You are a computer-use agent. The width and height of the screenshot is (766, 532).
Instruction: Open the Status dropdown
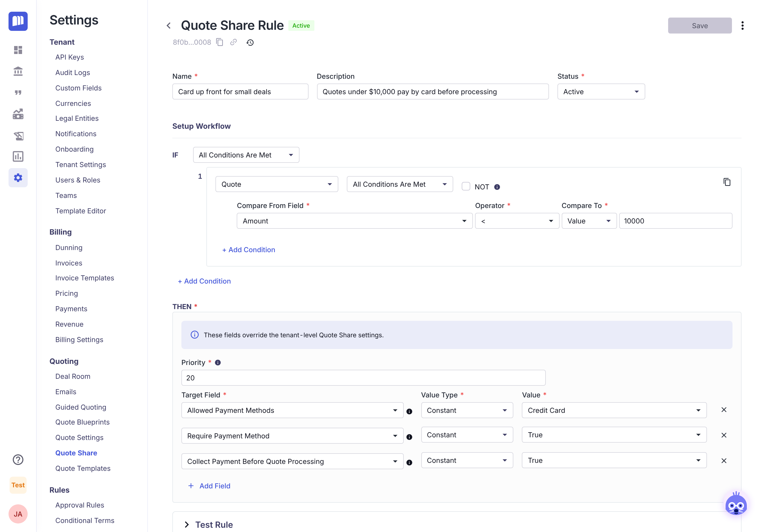601,92
